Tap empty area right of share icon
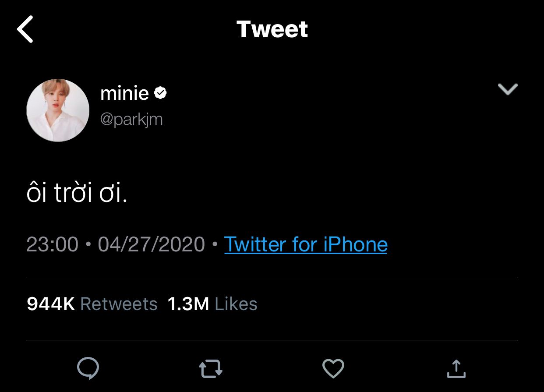Screen dimensions: 544x392 [504, 368]
